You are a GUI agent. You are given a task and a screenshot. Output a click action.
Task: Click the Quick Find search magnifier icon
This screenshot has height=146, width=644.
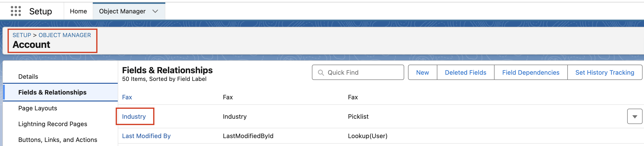(321, 73)
